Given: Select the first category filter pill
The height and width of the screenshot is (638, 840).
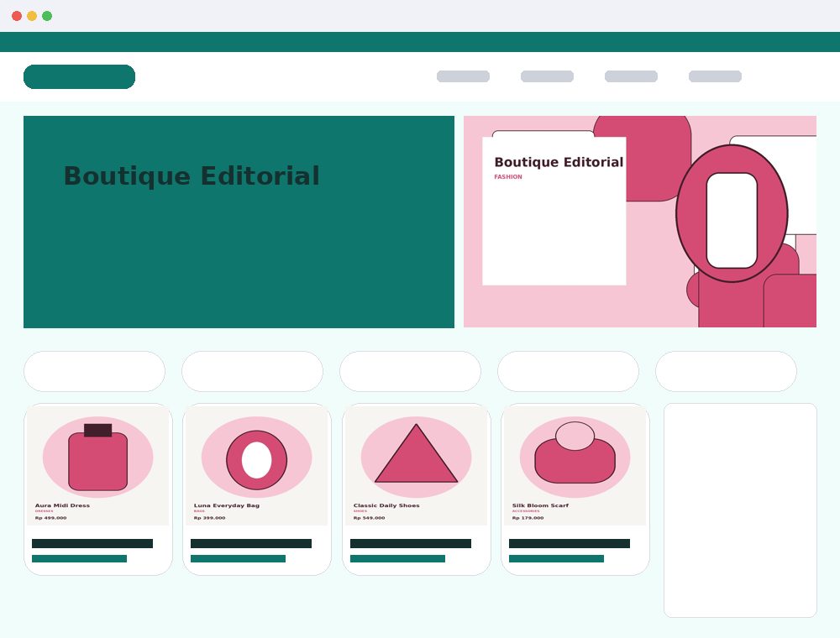Looking at the screenshot, I should [x=94, y=371].
